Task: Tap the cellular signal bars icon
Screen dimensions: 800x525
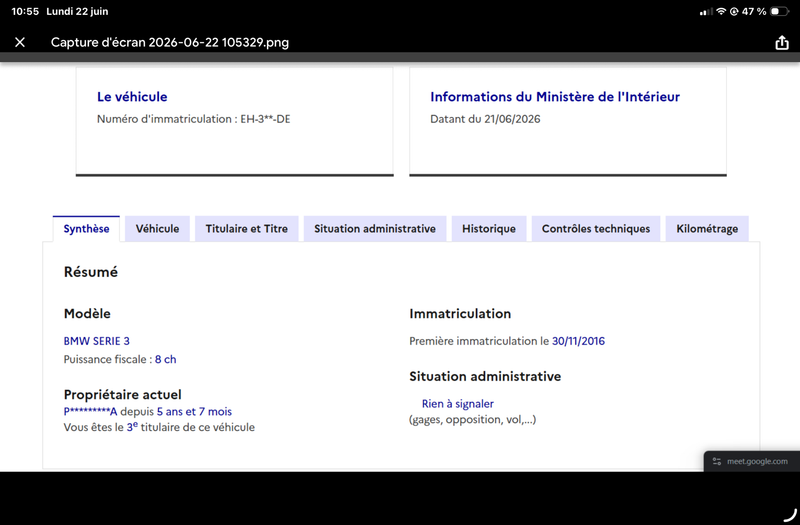Action: pyautogui.click(x=706, y=11)
